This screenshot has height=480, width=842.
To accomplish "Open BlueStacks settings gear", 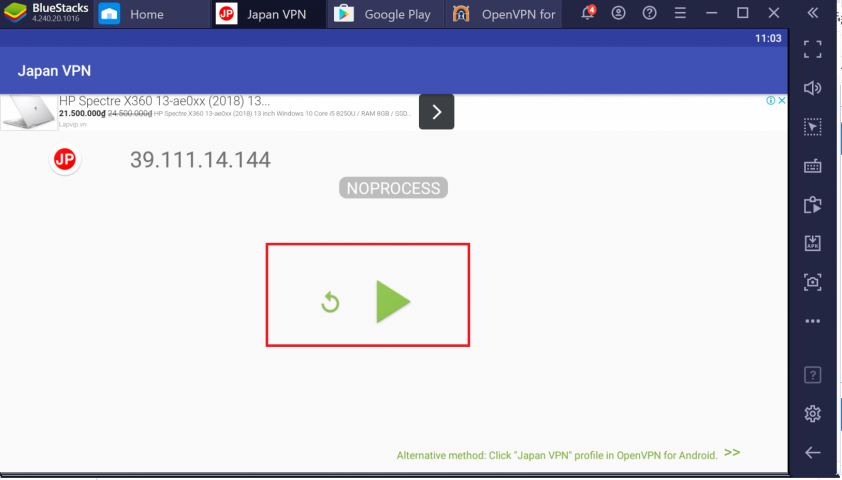I will 812,413.
